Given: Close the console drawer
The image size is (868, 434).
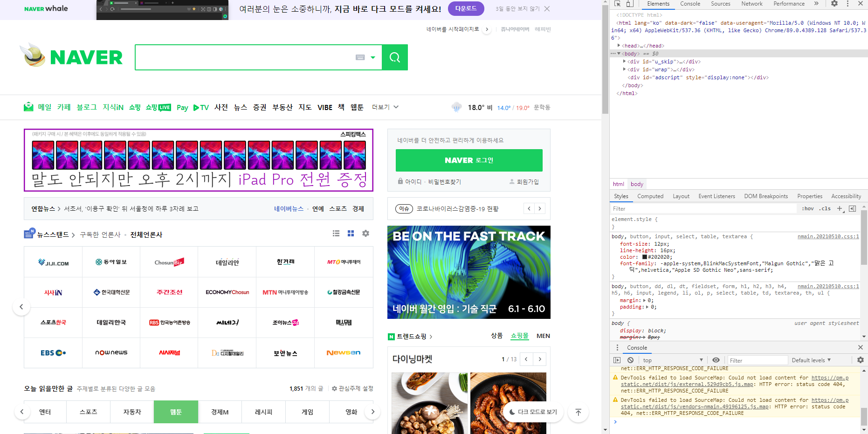Looking at the screenshot, I should pyautogui.click(x=861, y=347).
